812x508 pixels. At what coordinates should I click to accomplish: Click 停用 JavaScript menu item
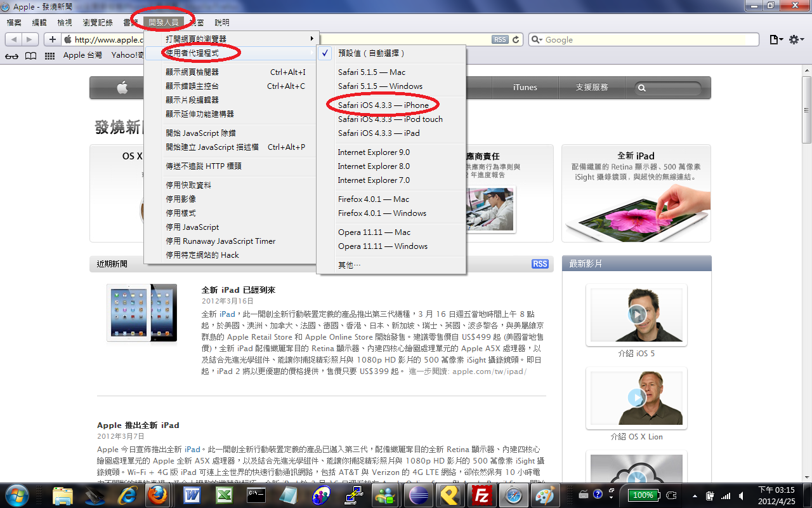tap(230, 227)
